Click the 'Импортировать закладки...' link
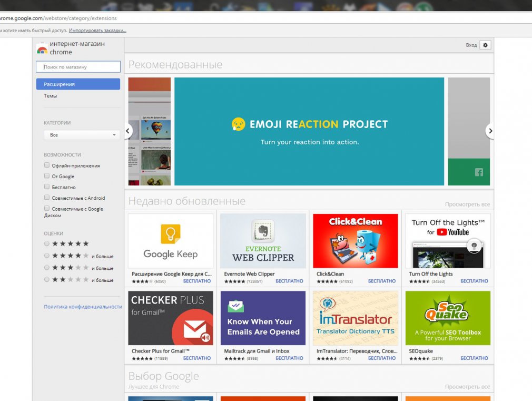Viewport: 532px width, 401px height. point(97,31)
